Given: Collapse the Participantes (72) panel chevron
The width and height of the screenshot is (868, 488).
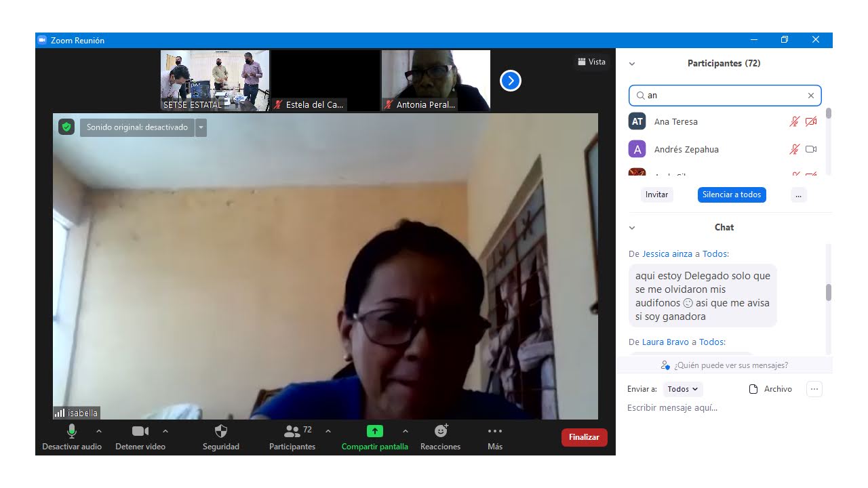Looking at the screenshot, I should coord(632,64).
